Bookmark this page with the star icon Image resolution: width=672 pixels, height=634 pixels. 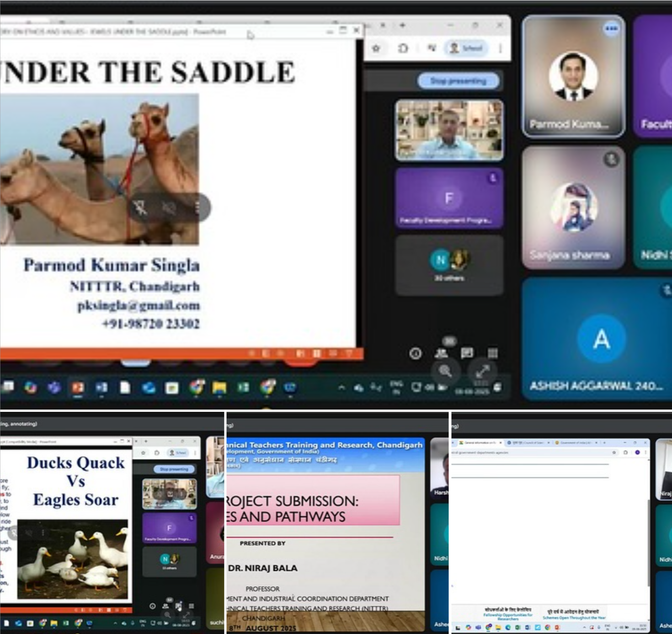tap(376, 48)
